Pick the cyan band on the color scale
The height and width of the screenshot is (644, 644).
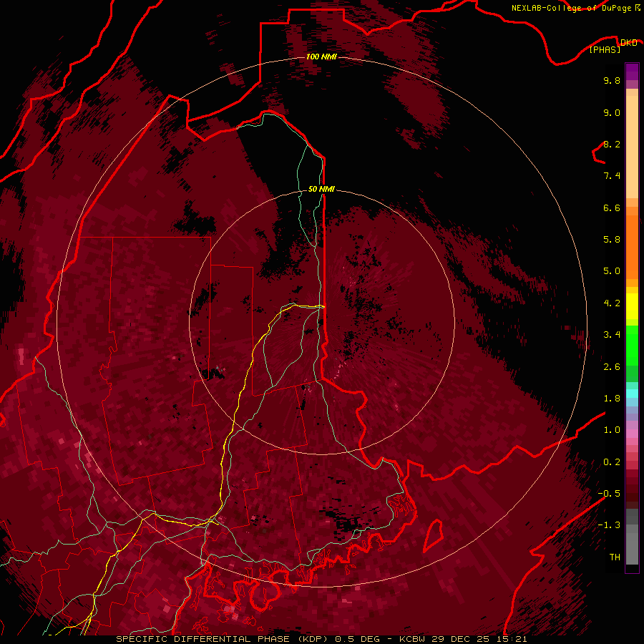coord(632,394)
